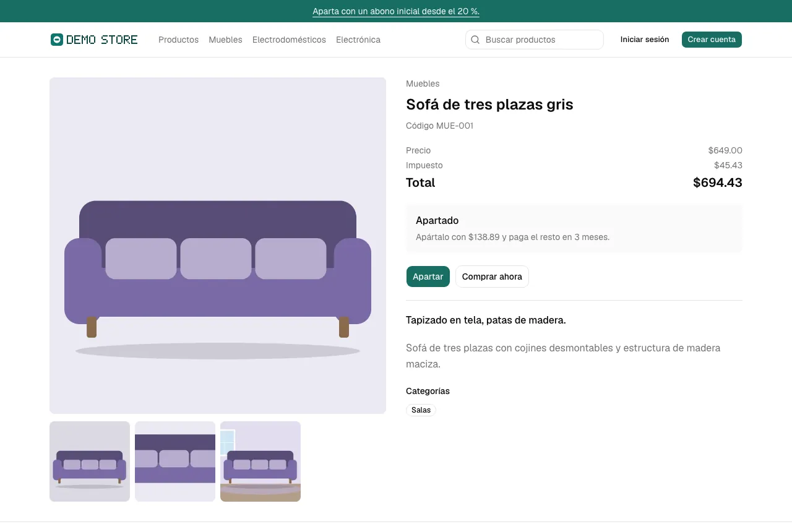Open the Productos menu item
This screenshot has height=532, width=792.
point(178,40)
